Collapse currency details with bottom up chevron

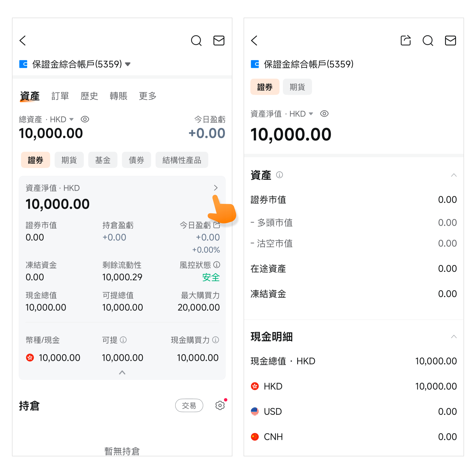(122, 372)
